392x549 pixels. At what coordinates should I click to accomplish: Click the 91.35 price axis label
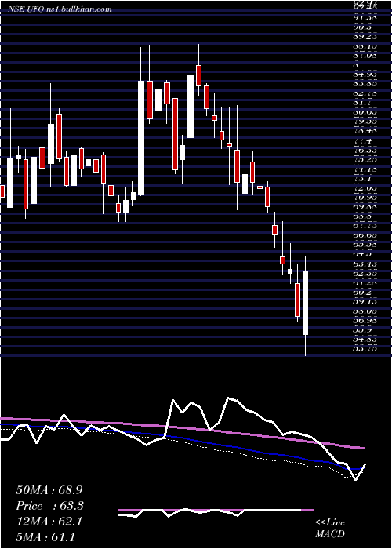pos(365,19)
